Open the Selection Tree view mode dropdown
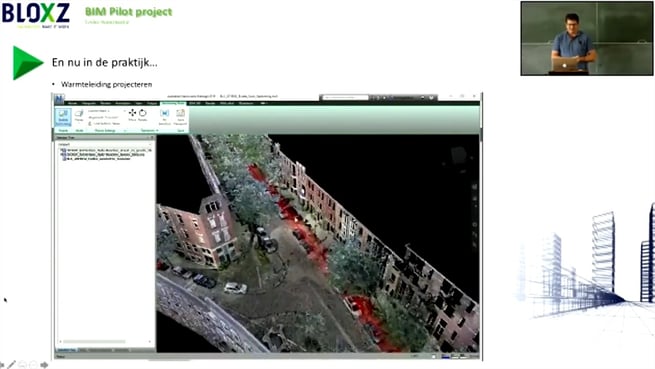Image resolution: width=655 pixels, height=369 pixels. (105, 144)
